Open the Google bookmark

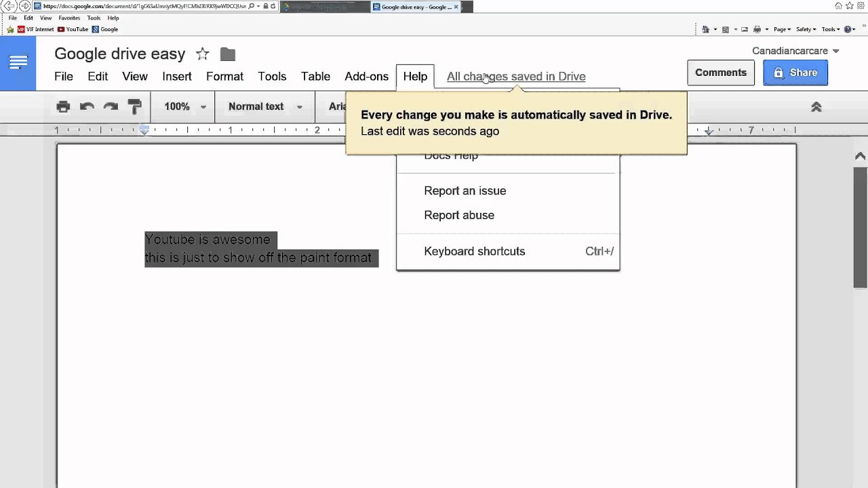105,29
